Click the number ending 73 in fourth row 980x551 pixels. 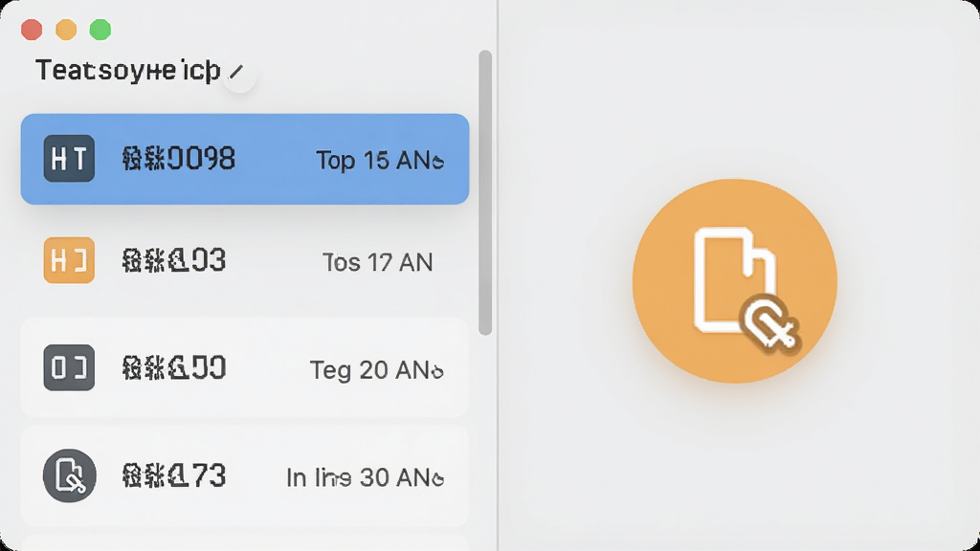[x=174, y=476]
